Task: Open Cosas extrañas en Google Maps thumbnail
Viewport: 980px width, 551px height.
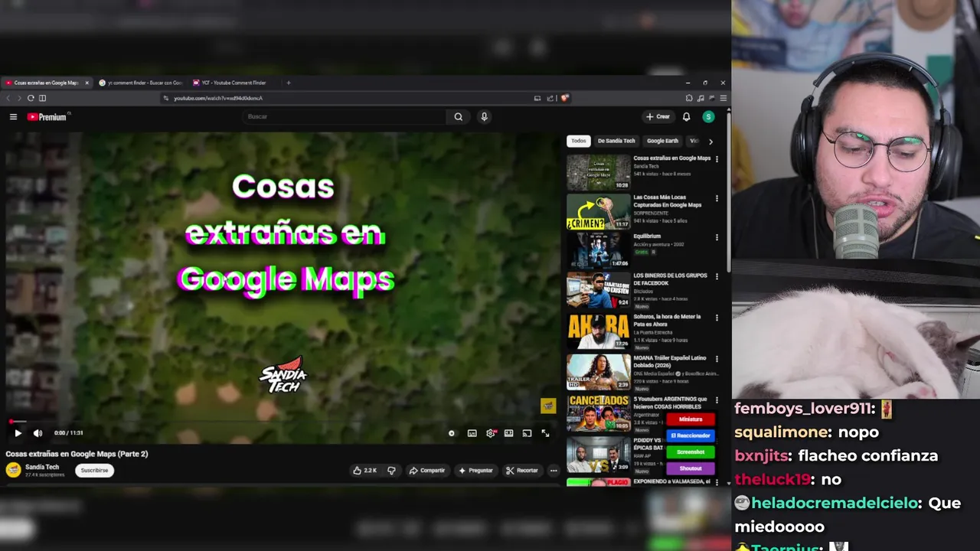Action: coord(598,172)
